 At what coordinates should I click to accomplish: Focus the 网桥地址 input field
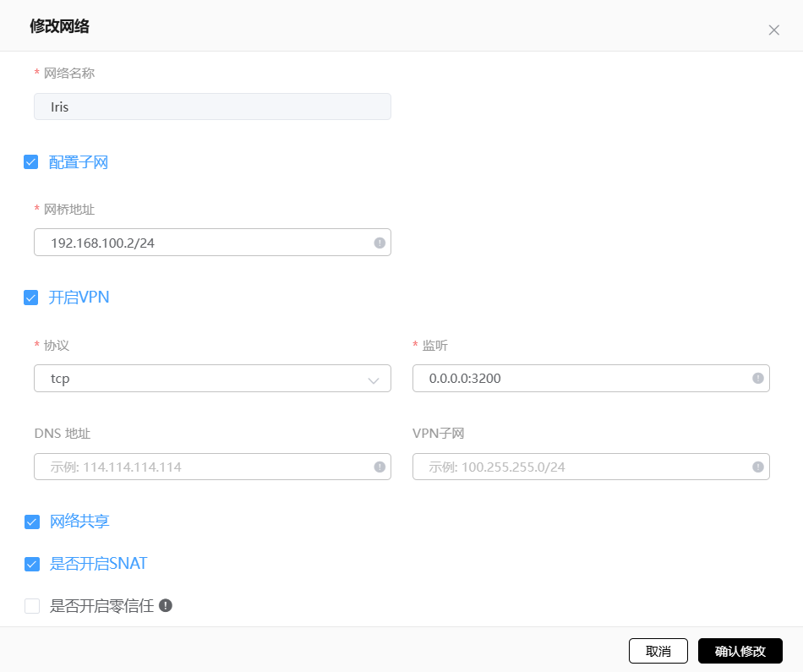[x=203, y=243]
